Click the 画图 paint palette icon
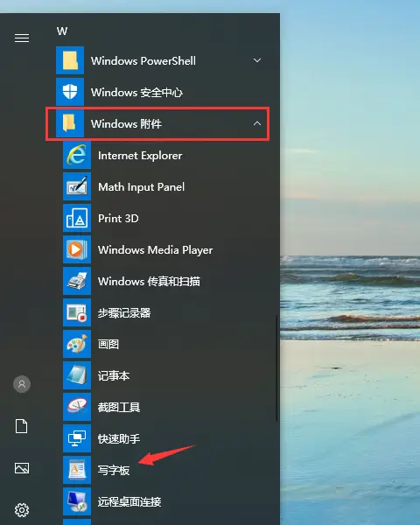 pos(77,344)
